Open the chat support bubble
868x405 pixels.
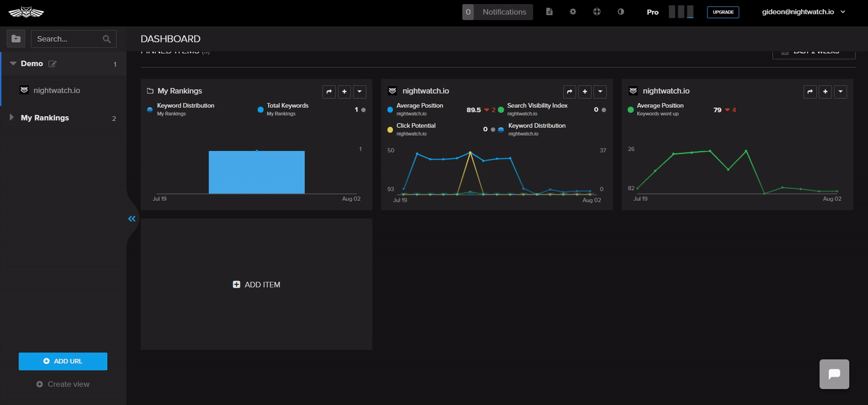[834, 374]
